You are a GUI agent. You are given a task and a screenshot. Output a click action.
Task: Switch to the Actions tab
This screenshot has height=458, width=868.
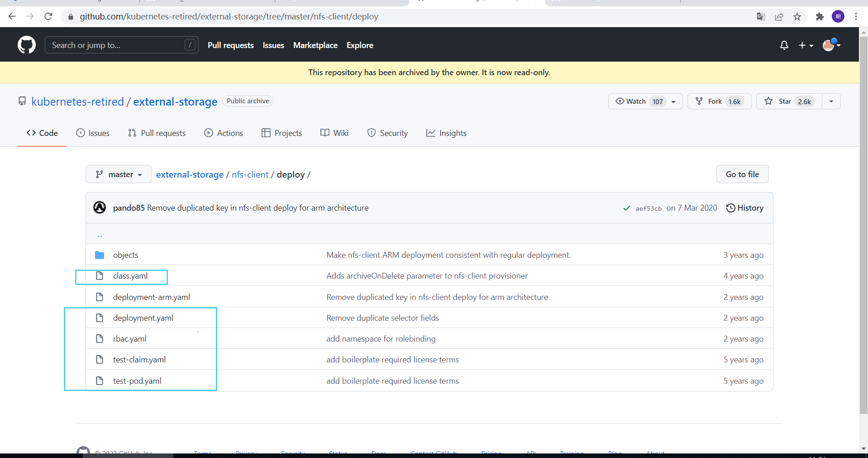[x=224, y=133]
